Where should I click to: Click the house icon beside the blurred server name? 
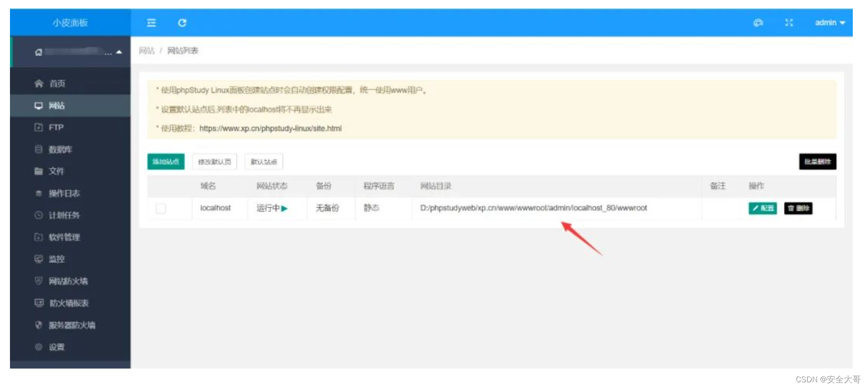point(38,52)
